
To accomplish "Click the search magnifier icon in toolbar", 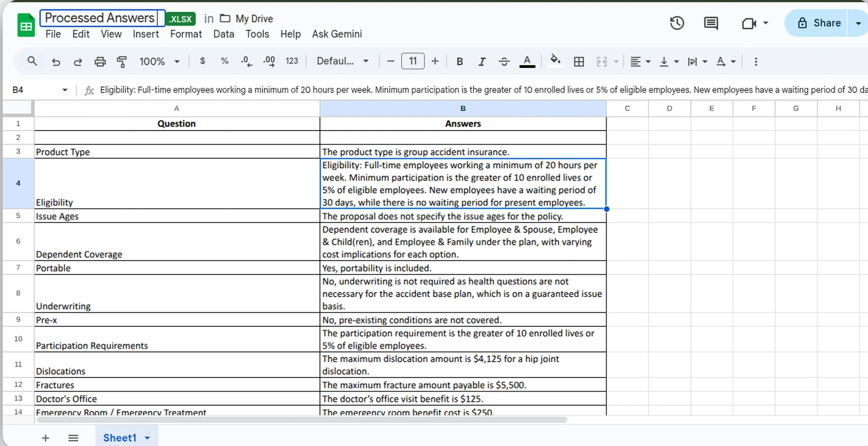I will (32, 61).
